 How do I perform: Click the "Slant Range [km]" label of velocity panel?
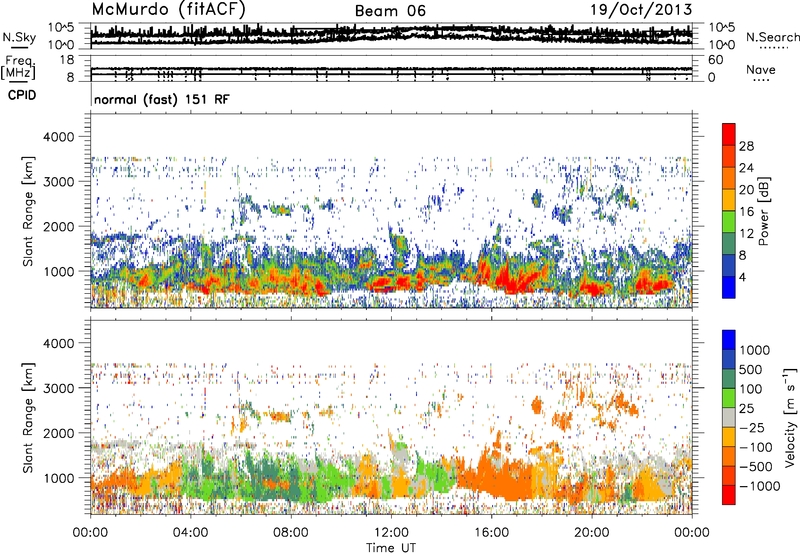click(28, 418)
